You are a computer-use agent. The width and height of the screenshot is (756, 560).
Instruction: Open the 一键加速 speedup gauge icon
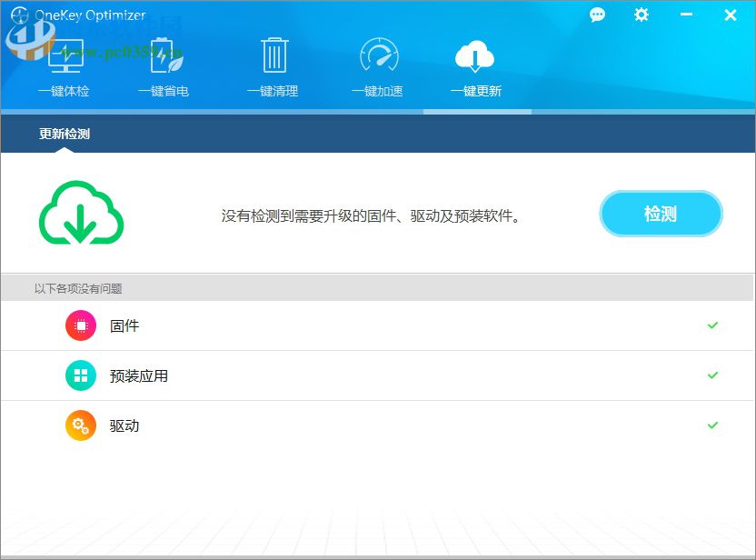tap(378, 55)
